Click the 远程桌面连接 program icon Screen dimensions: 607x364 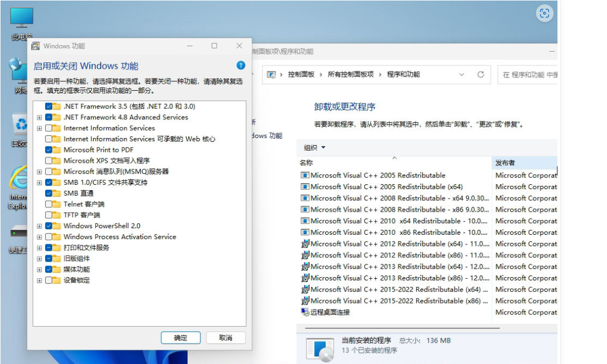(x=305, y=312)
